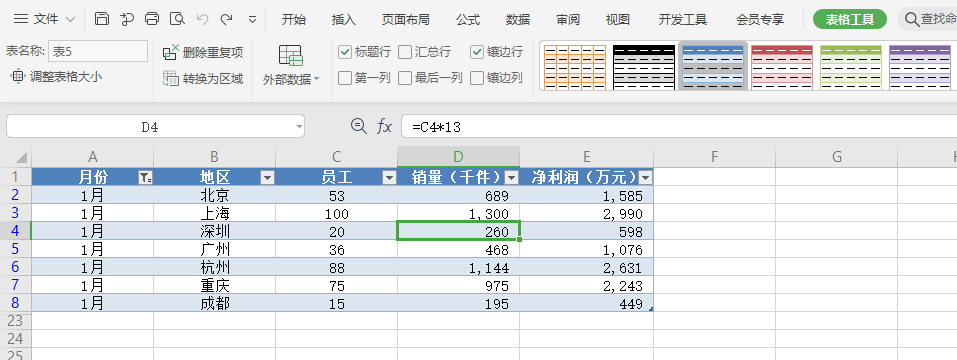
Task: Apply the blue selected table style
Action: (713, 67)
